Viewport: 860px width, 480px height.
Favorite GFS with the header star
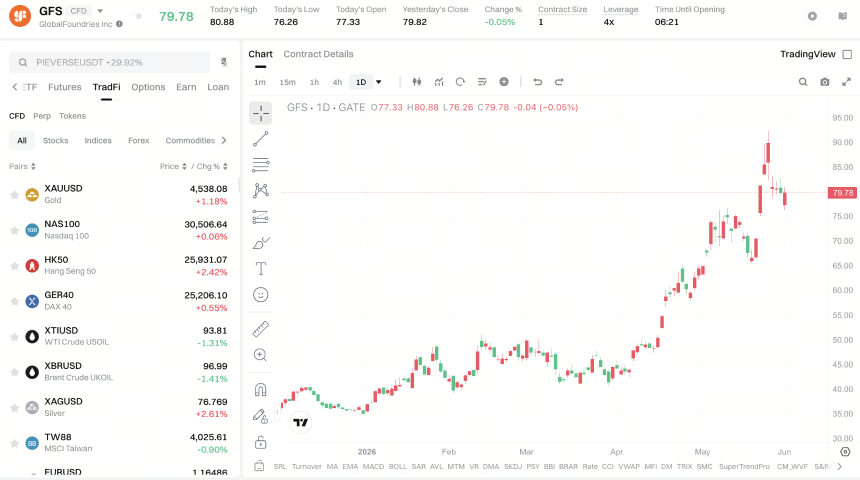[x=139, y=16]
